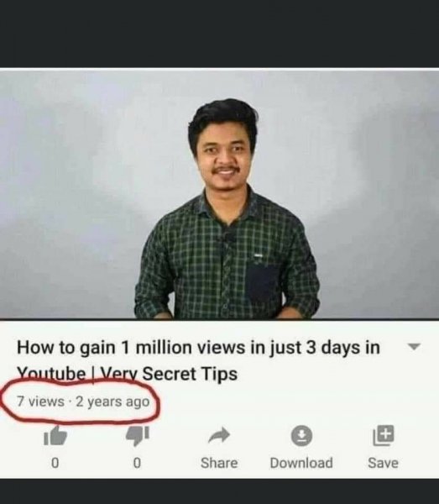Click the like count under thumbs-up
The height and width of the screenshot is (504, 439).
(x=55, y=463)
